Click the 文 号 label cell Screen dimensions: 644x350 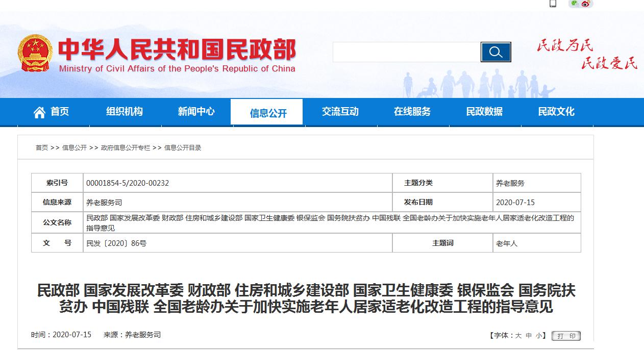pos(57,243)
